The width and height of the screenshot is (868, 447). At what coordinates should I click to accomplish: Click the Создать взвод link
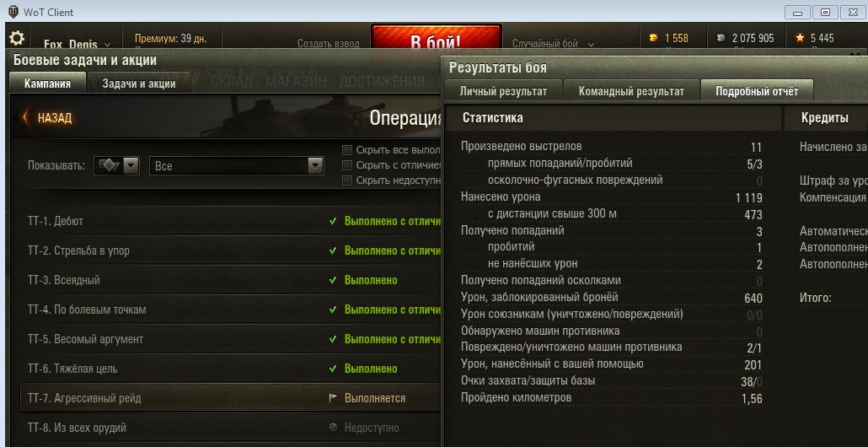click(329, 44)
